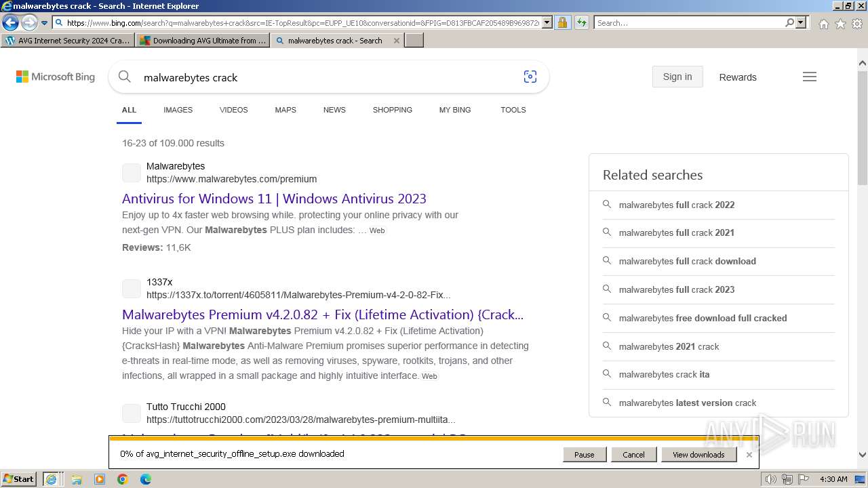This screenshot has width=868, height=488.
Task: Click the tuttotrucchi2000.com URL
Action: click(300, 420)
